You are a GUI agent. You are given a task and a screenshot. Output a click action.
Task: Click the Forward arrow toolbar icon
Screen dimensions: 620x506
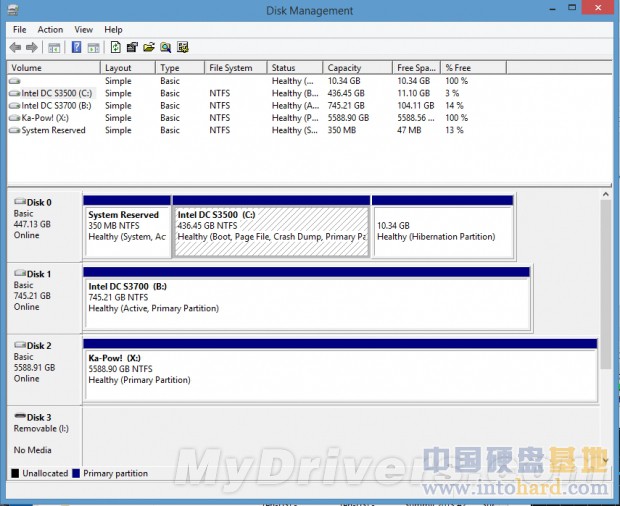[32, 48]
